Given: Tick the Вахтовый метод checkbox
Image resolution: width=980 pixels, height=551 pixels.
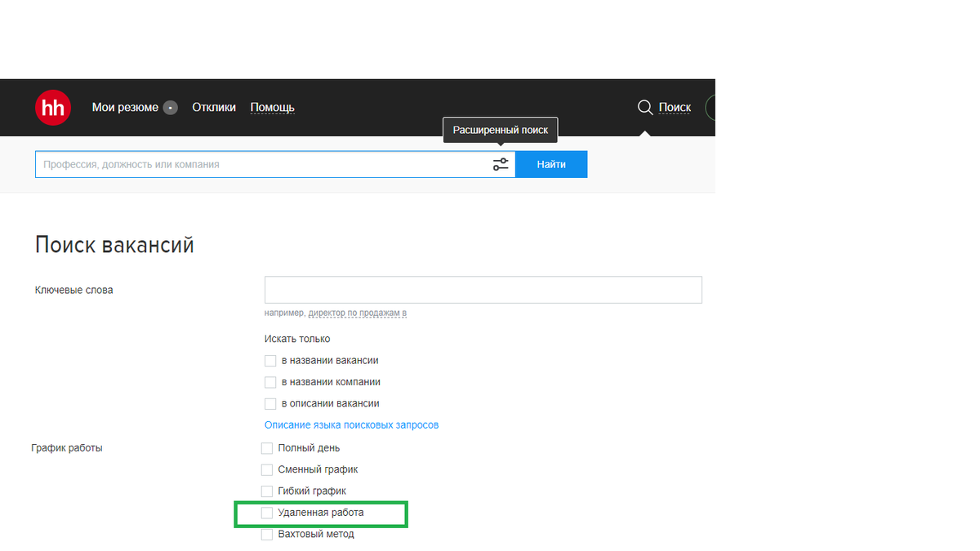Looking at the screenshot, I should [x=267, y=535].
